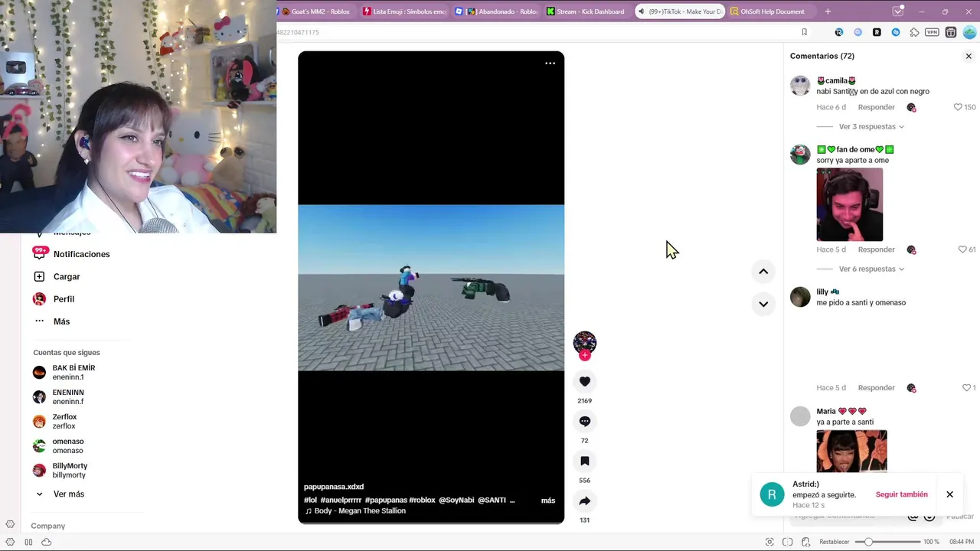Click the black R extension icon
Screen dimensions: 980x551
point(877,32)
